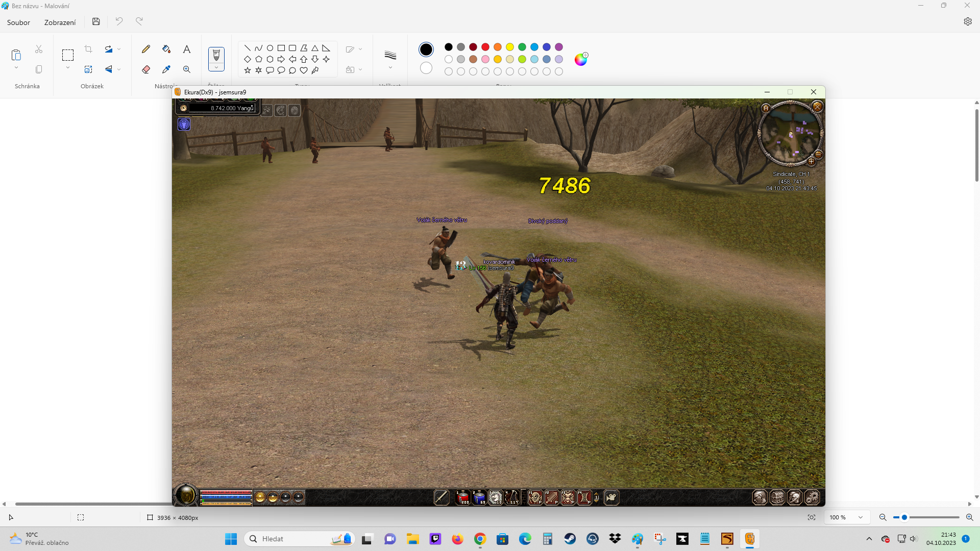Screen dimensions: 980x551
Task: Click the Save icon
Action: [96, 21]
